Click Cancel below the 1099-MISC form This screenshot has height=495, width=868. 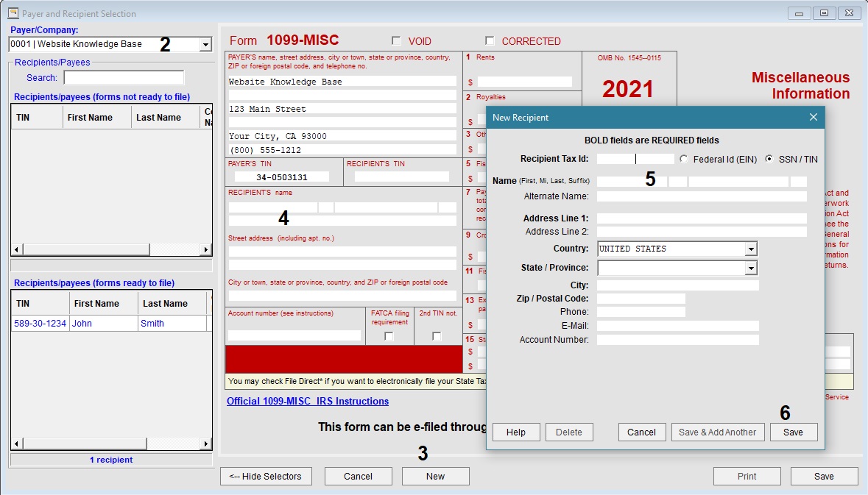click(x=358, y=476)
